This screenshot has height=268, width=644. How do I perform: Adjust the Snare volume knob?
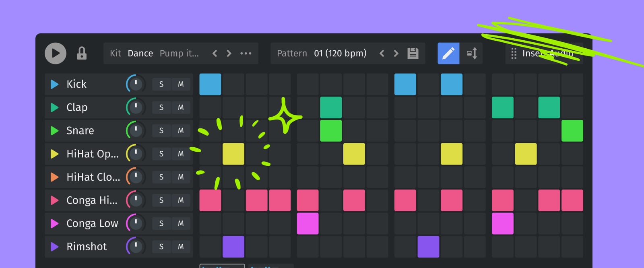coord(136,131)
